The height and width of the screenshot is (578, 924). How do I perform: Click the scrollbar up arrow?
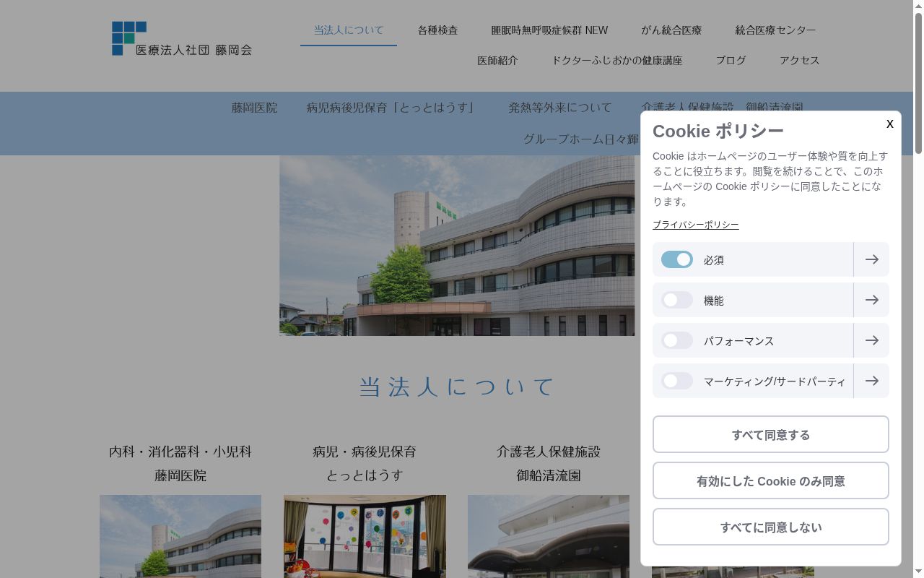click(x=918, y=5)
